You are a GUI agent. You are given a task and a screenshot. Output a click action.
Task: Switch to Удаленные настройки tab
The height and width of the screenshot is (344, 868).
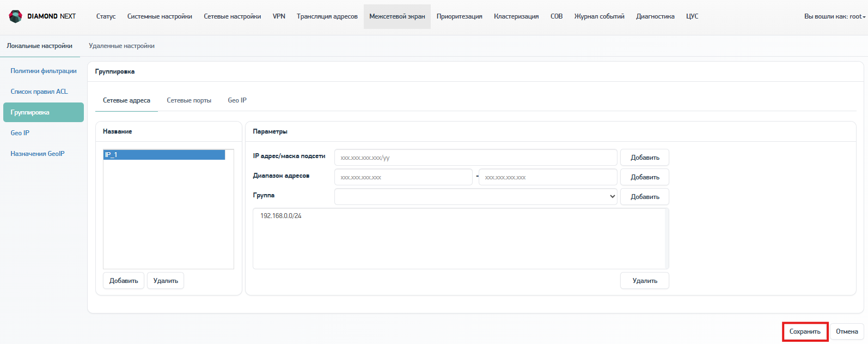(x=122, y=46)
